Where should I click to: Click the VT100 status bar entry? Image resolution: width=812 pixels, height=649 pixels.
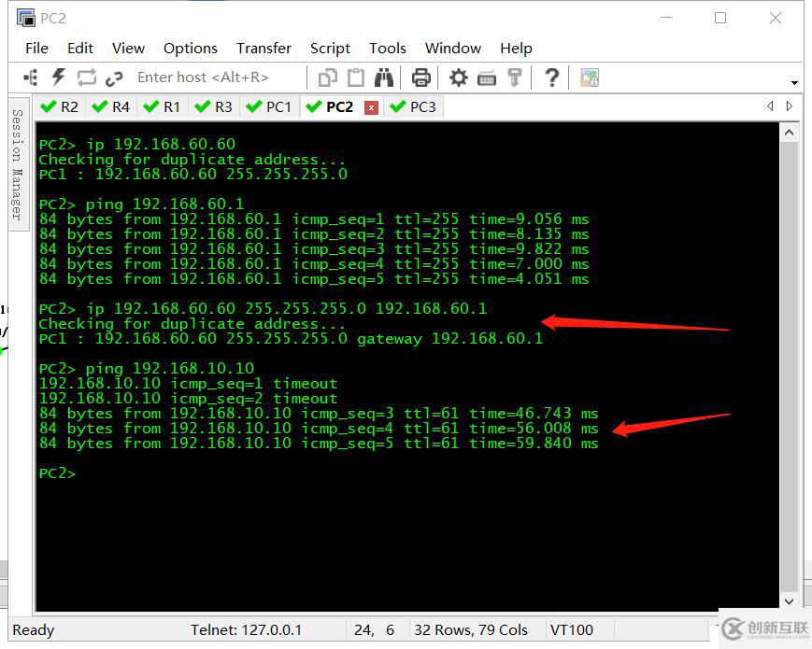(572, 629)
